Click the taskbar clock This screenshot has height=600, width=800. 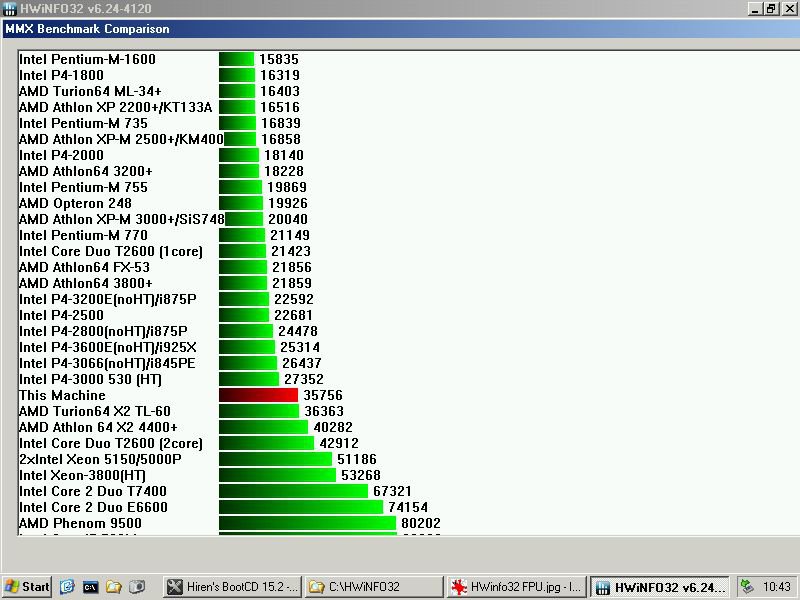pyautogui.click(x=776, y=587)
